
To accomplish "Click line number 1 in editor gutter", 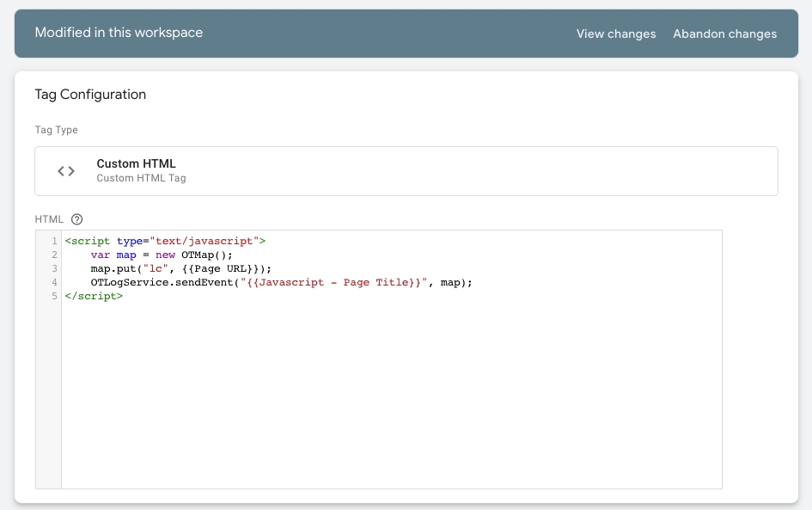I will [x=54, y=242].
